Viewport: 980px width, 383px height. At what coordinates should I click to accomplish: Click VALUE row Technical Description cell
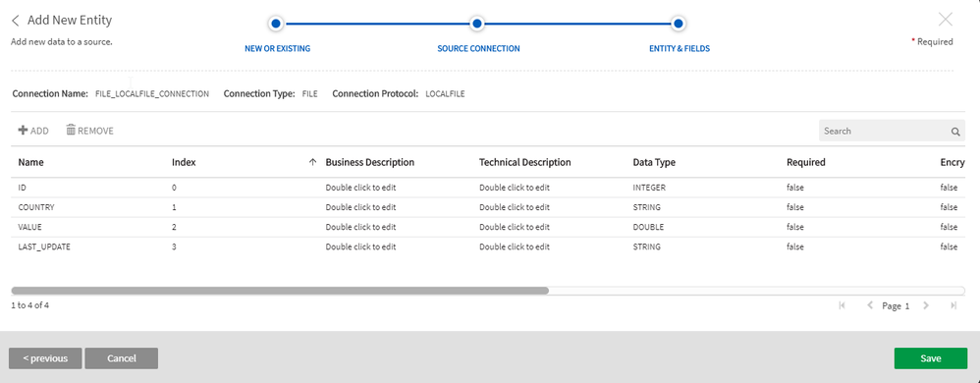tap(515, 228)
